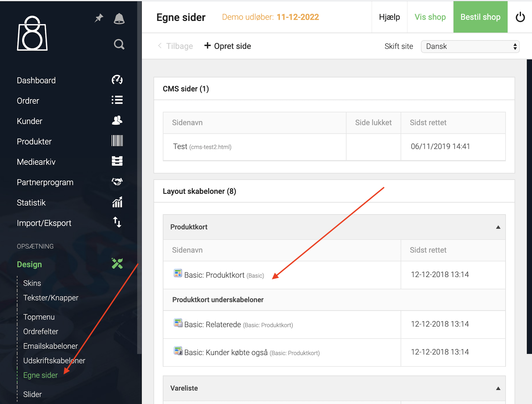Viewport: 532px width, 404px height.
Task: Click the Opret side button
Action: tap(227, 46)
